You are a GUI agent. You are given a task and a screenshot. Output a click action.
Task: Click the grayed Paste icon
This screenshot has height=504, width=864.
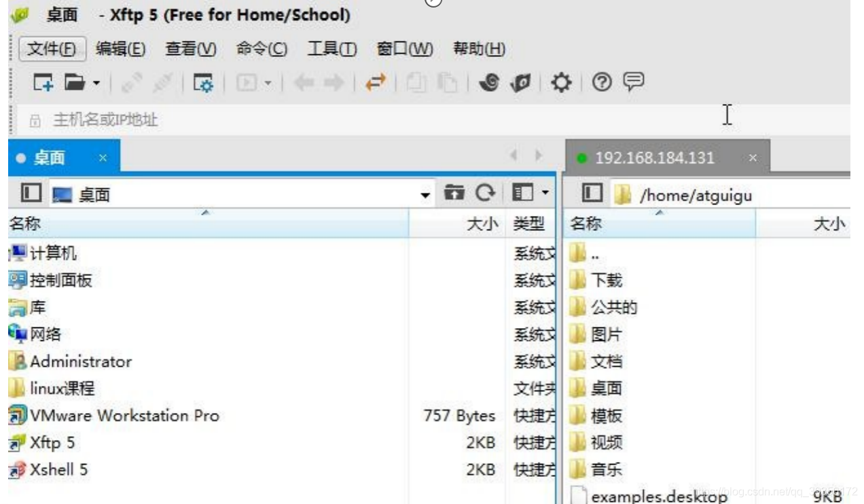coord(446,83)
